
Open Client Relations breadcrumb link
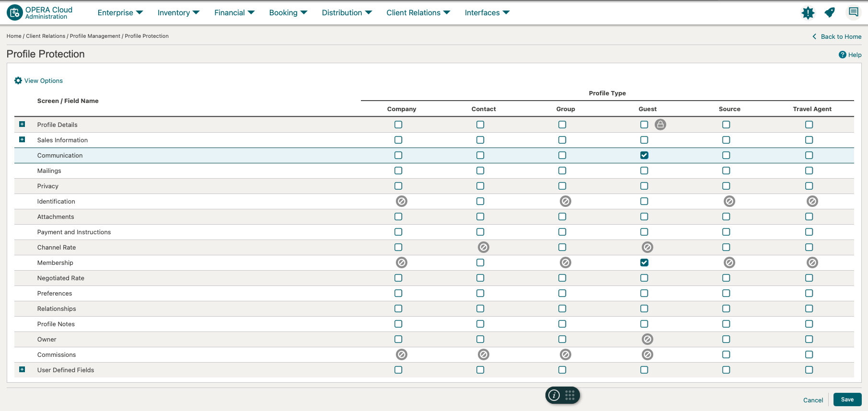46,36
